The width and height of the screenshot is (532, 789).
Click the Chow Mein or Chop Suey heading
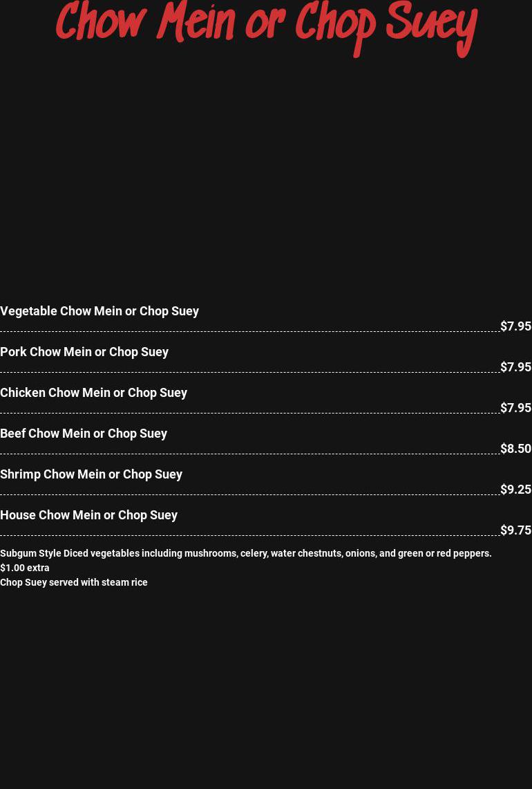point(266,26)
